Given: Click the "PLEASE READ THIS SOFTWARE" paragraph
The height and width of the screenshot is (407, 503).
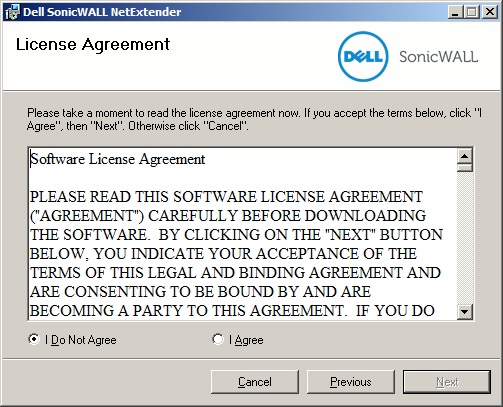Looking at the screenshot, I should pyautogui.click(x=236, y=254).
